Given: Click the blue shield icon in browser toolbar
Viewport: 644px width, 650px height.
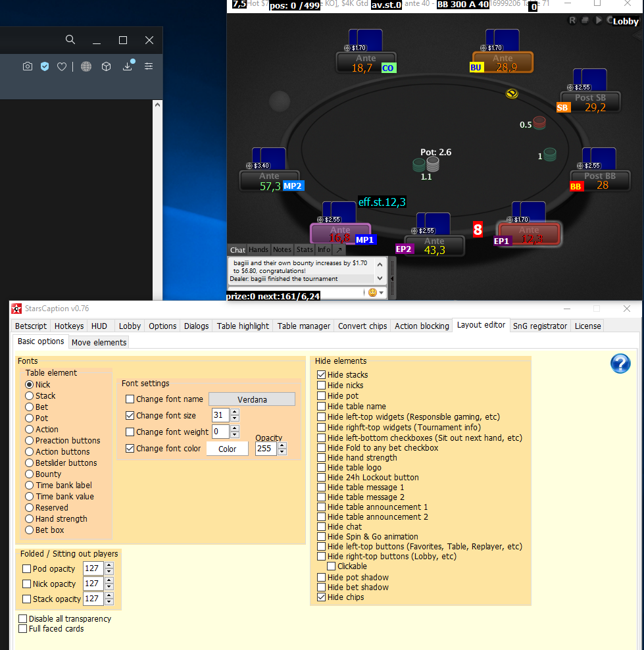Looking at the screenshot, I should point(45,66).
